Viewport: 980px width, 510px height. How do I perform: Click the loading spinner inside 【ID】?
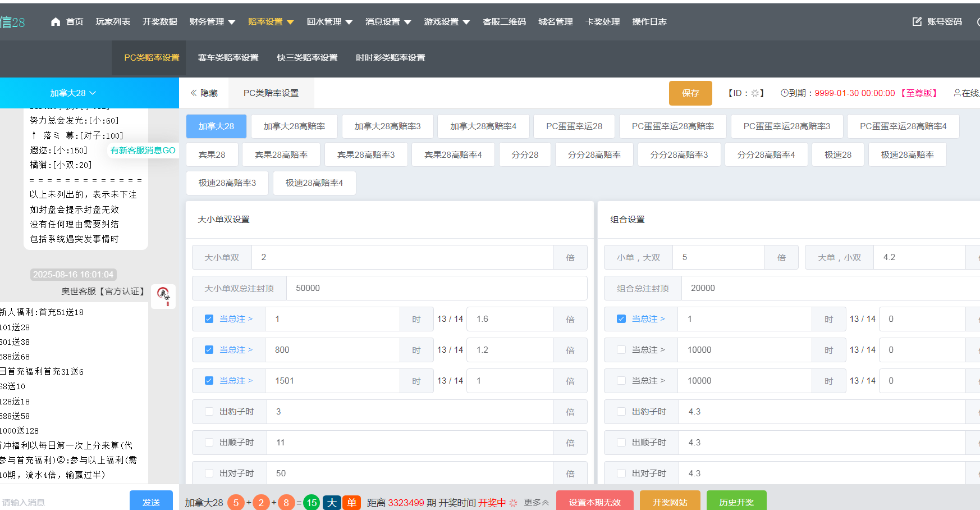coord(756,93)
